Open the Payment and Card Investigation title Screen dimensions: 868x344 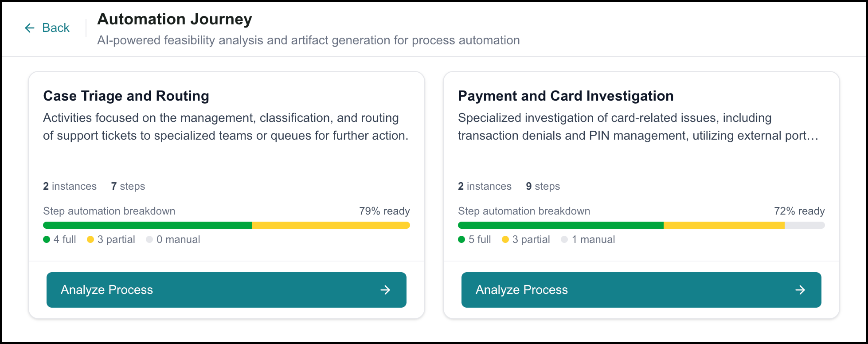(x=566, y=96)
